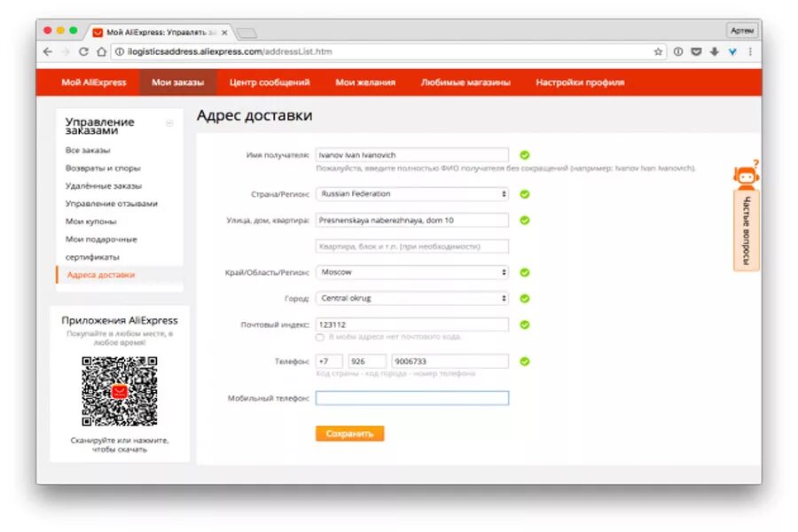The height and width of the screenshot is (532, 798).
Task: Click the download arrow extension icon
Action: [x=715, y=52]
